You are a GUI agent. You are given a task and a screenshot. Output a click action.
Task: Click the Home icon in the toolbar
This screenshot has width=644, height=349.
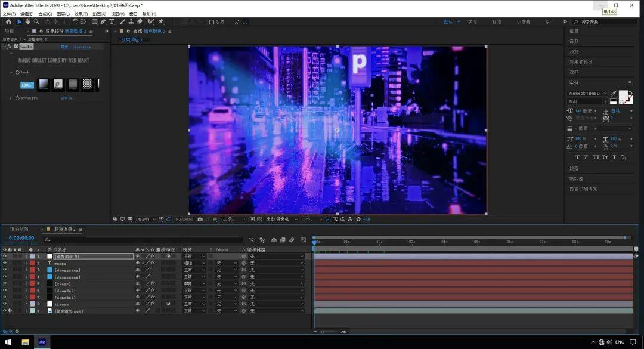[8, 22]
